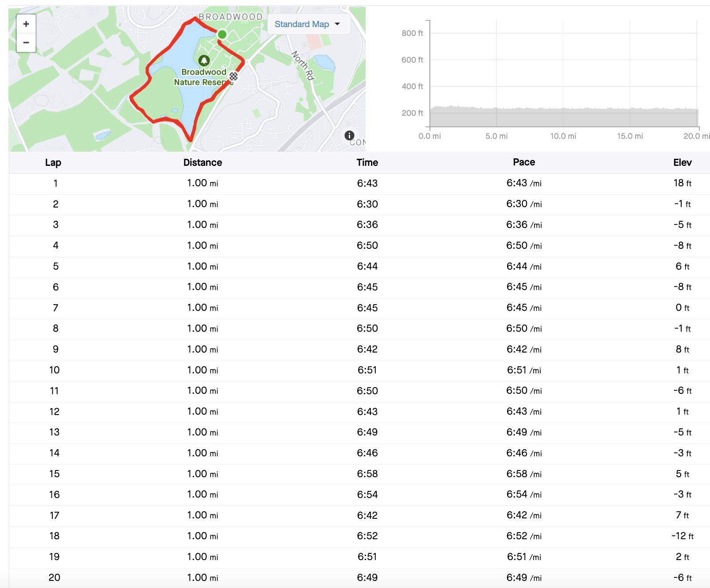Click the Standard Map dropdown arrow
Screen dimensions: 710x588
click(337, 24)
